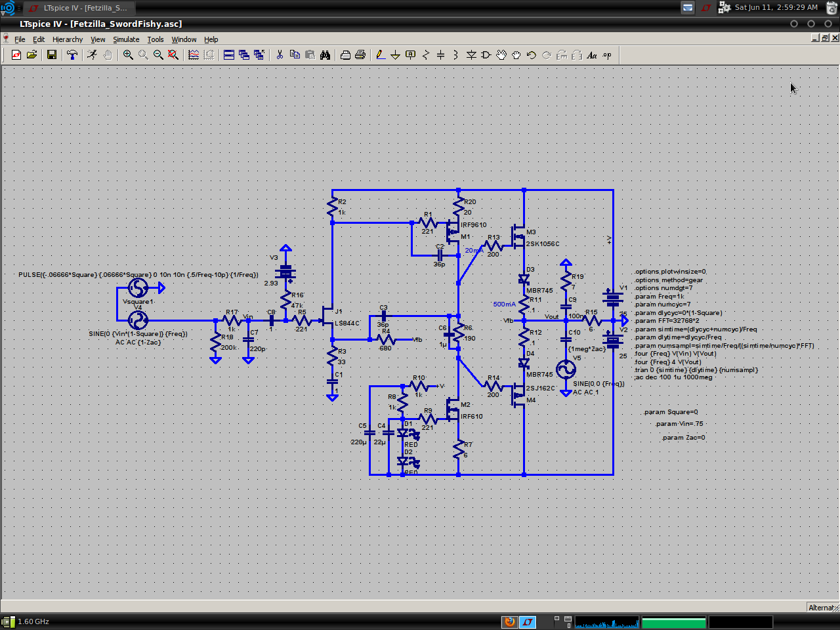Image resolution: width=840 pixels, height=630 pixels.
Task: Select the Label Net tool
Action: [x=411, y=55]
